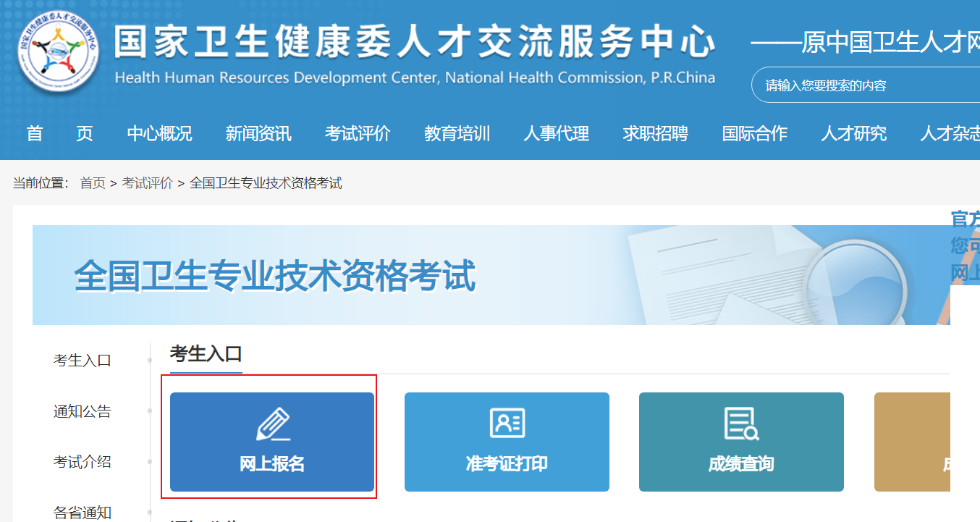Image resolution: width=980 pixels, height=522 pixels.
Task: Click the pencil icon on 网上报名
Action: (273, 424)
